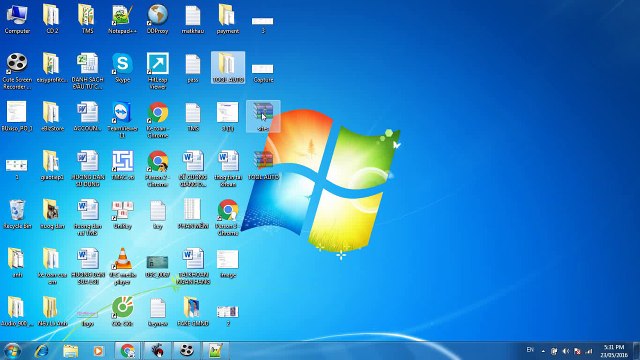The width and height of the screenshot is (640, 360).
Task: Open the Person 7 Chrome shortcut
Action: (158, 169)
